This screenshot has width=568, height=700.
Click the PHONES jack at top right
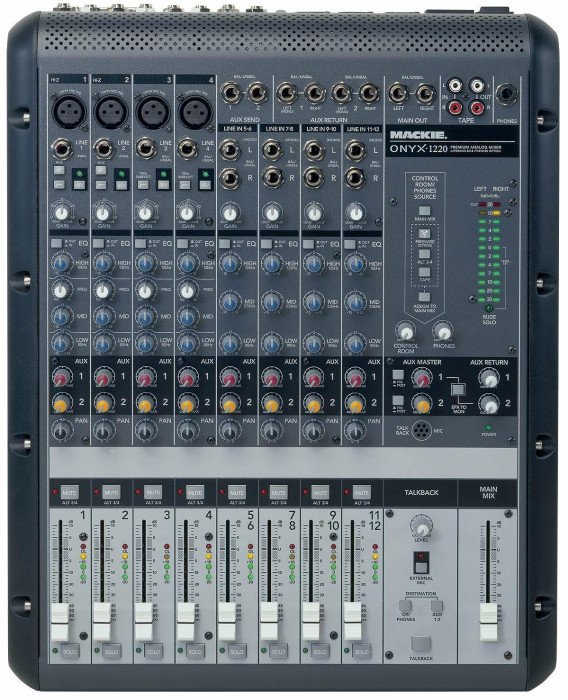[507, 95]
